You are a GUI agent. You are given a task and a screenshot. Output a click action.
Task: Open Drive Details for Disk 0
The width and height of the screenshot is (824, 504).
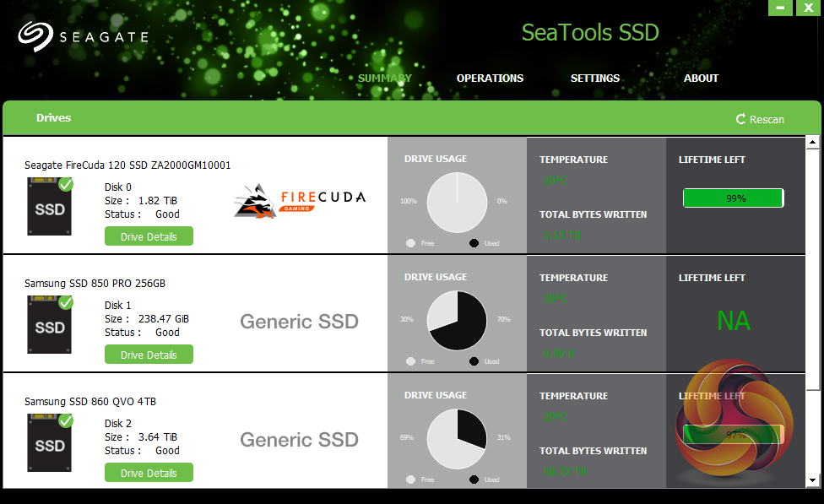[x=149, y=236]
